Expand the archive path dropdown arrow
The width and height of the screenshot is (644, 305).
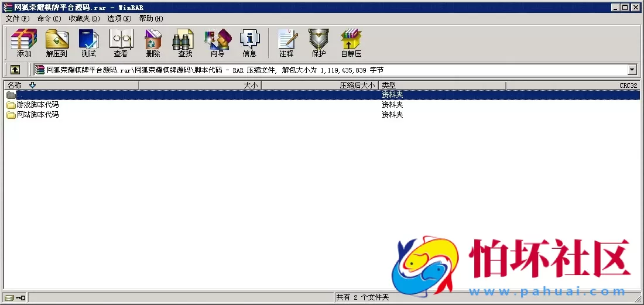(x=632, y=70)
